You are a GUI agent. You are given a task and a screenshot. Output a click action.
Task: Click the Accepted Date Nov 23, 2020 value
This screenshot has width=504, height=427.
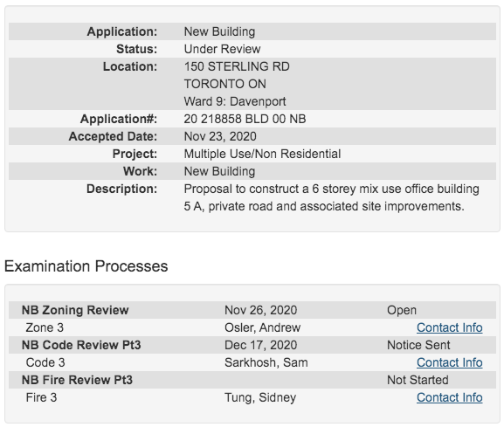pos(220,136)
